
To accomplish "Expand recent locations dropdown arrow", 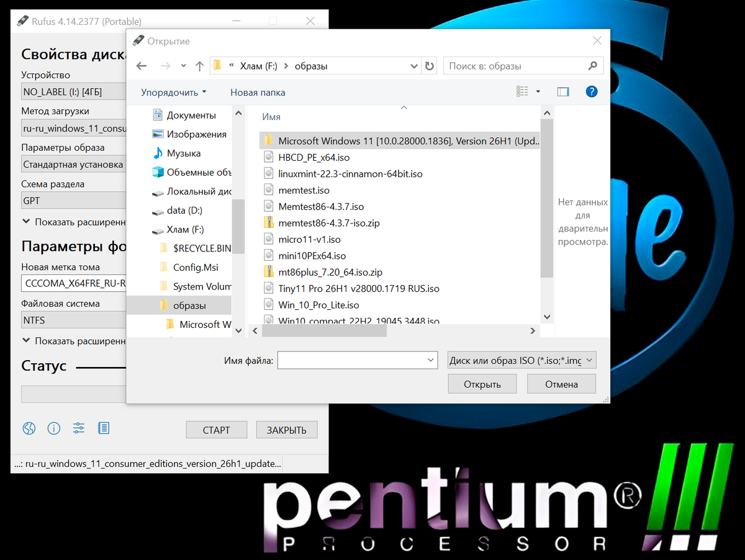I will pyautogui.click(x=183, y=66).
